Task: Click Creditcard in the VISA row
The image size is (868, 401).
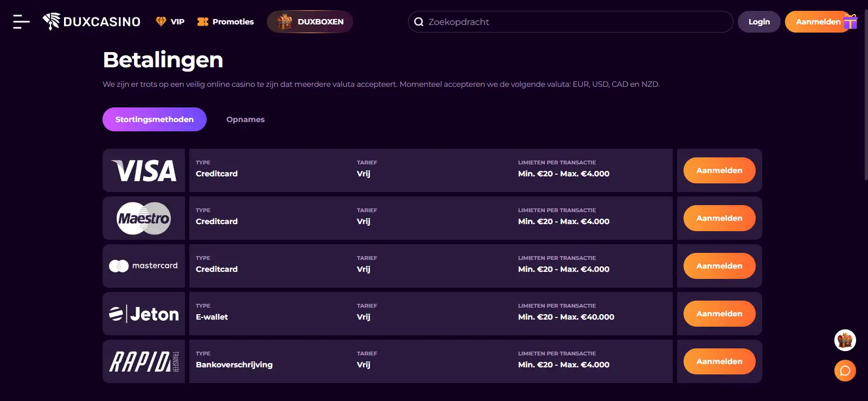Action: tap(216, 174)
